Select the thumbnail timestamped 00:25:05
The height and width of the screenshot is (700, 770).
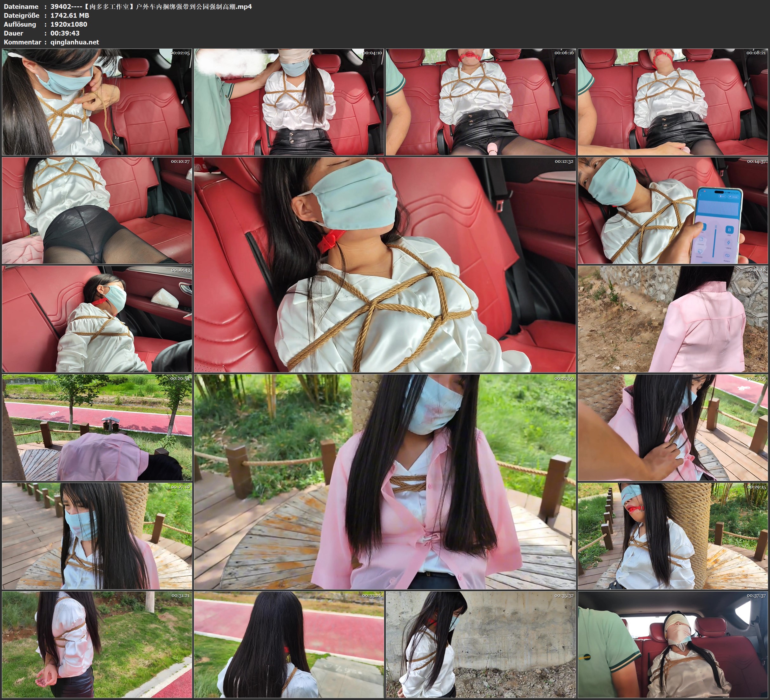coord(673,427)
